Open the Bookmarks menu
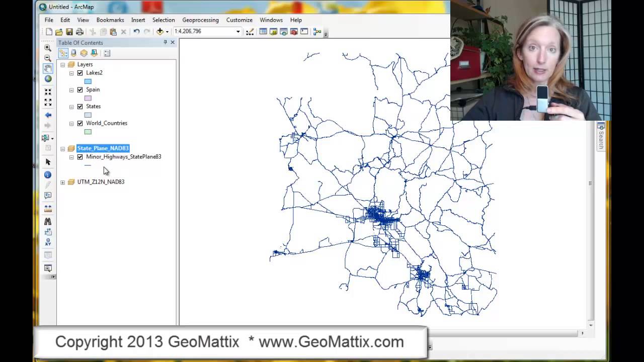This screenshot has height=362, width=644. pyautogui.click(x=110, y=20)
